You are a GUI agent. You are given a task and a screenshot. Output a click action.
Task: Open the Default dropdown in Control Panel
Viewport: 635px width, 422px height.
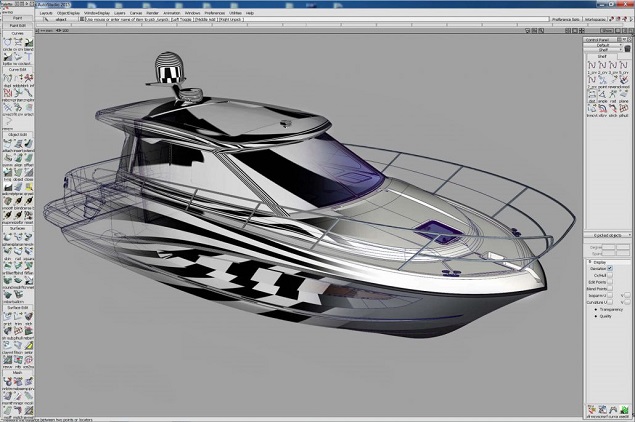(x=600, y=45)
